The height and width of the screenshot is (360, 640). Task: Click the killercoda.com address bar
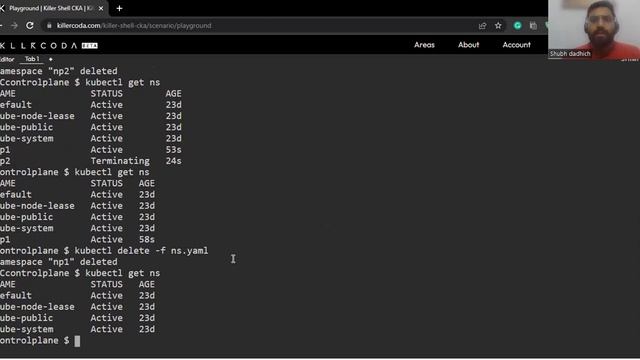pos(261,25)
